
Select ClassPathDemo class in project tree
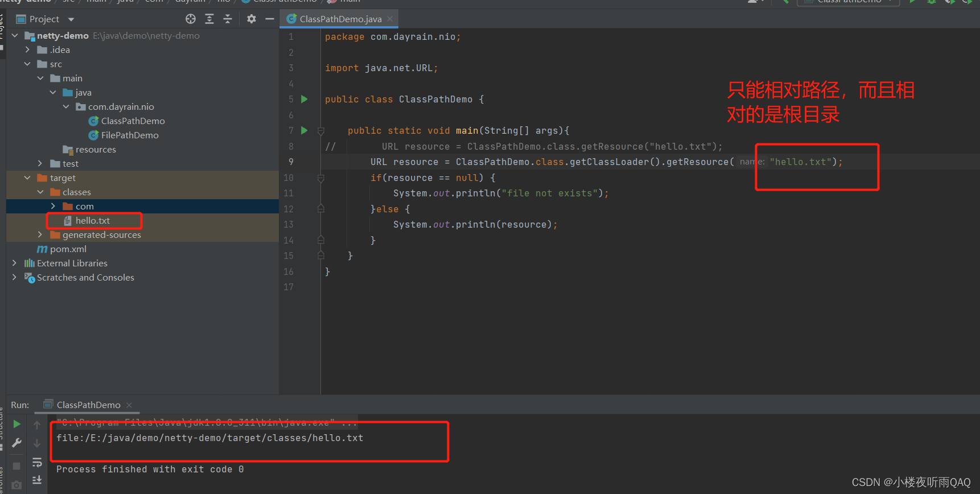click(133, 121)
